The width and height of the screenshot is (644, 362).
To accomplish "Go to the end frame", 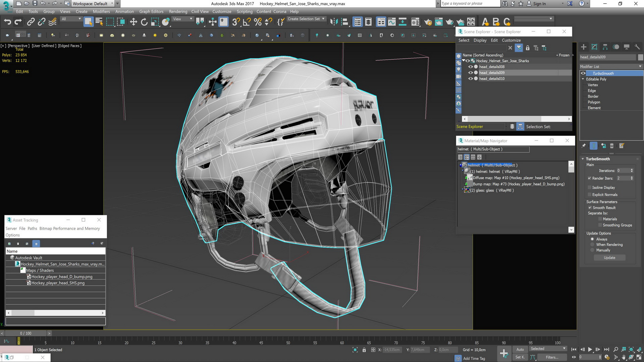I will click(606, 349).
